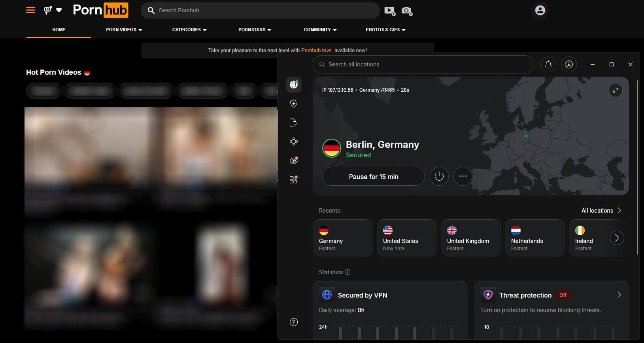Open the Statistics info icon
Image resolution: width=644 pixels, height=343 pixels.
point(347,272)
